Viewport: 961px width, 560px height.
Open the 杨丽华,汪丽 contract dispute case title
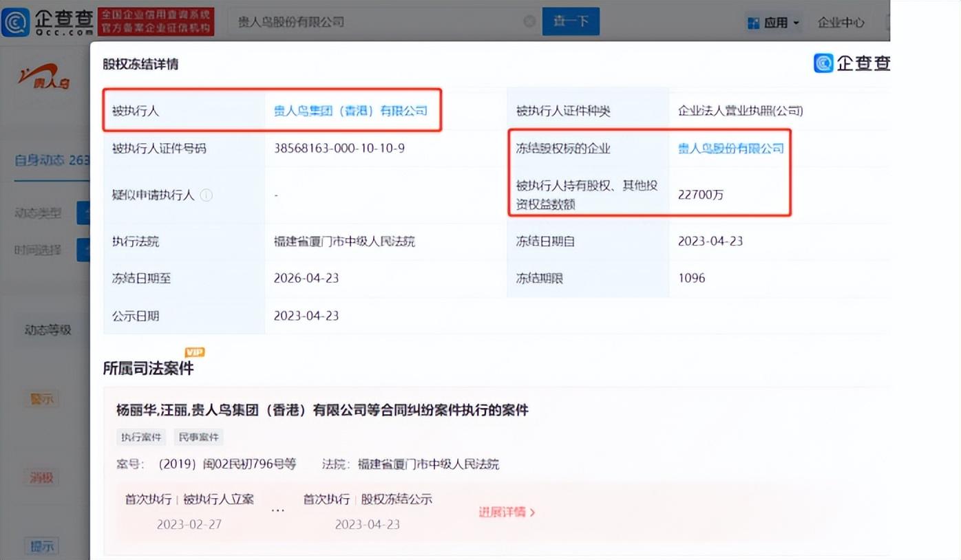(x=322, y=410)
